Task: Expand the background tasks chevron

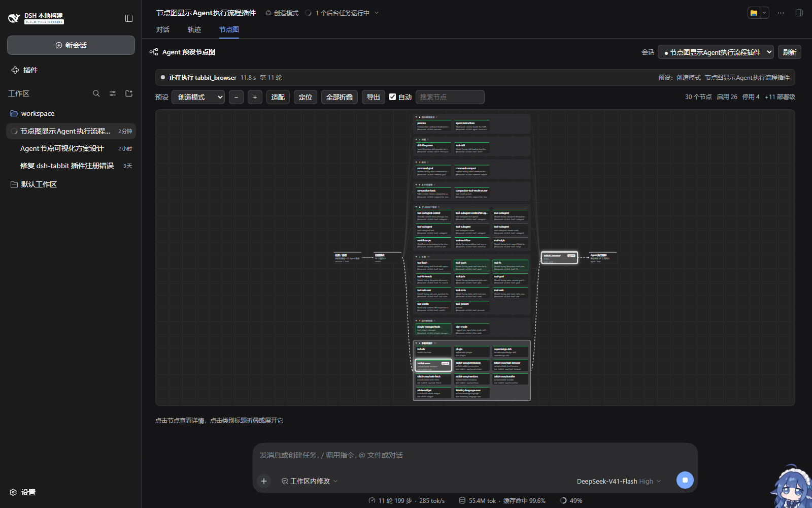Action: tap(377, 13)
